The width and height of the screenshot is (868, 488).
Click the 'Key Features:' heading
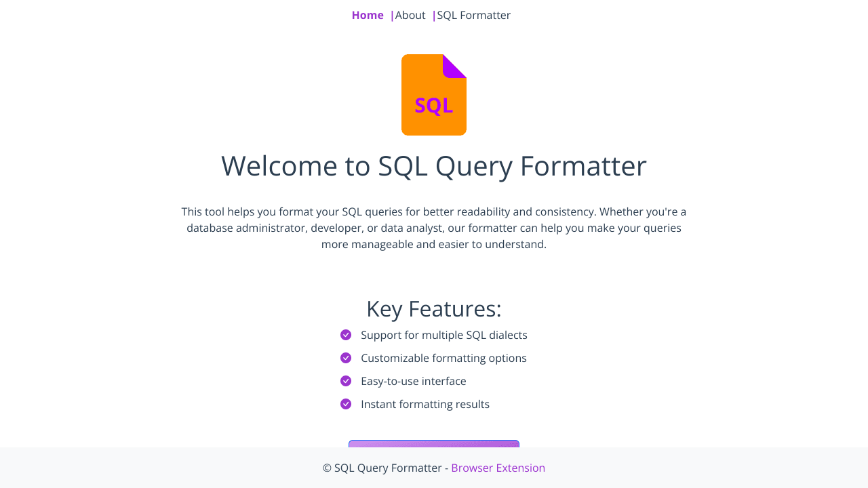[x=434, y=308]
